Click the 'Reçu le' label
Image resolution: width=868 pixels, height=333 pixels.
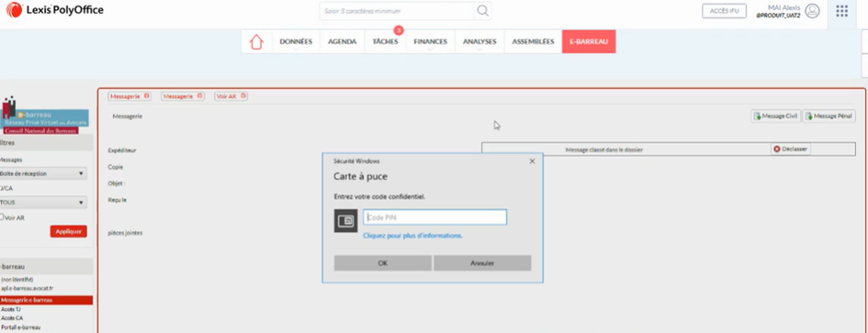[118, 200]
